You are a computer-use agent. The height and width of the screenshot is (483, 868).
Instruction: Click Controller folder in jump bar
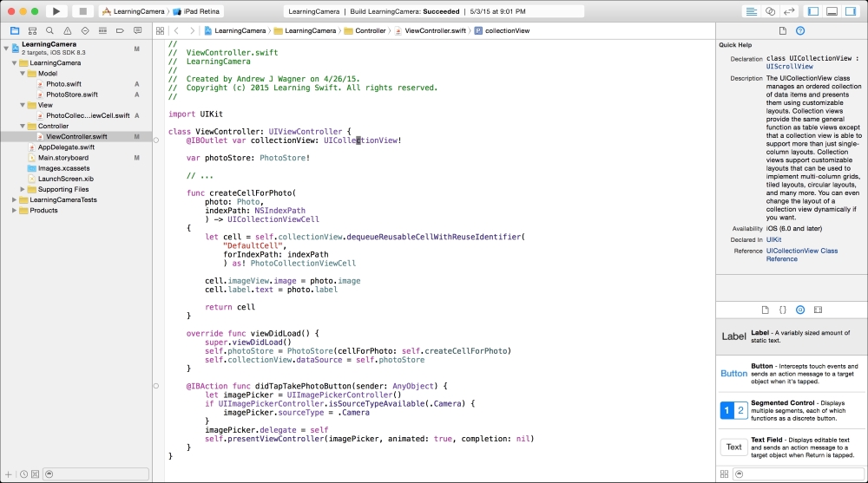coord(365,31)
